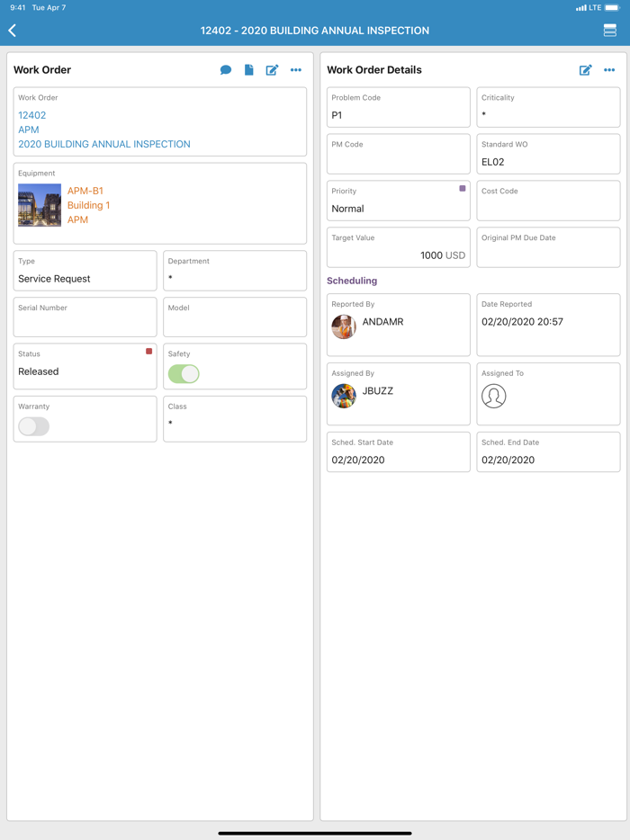Viewport: 630px width, 840px height.
Task: Turn off the Safety switch
Action: pyautogui.click(x=184, y=374)
